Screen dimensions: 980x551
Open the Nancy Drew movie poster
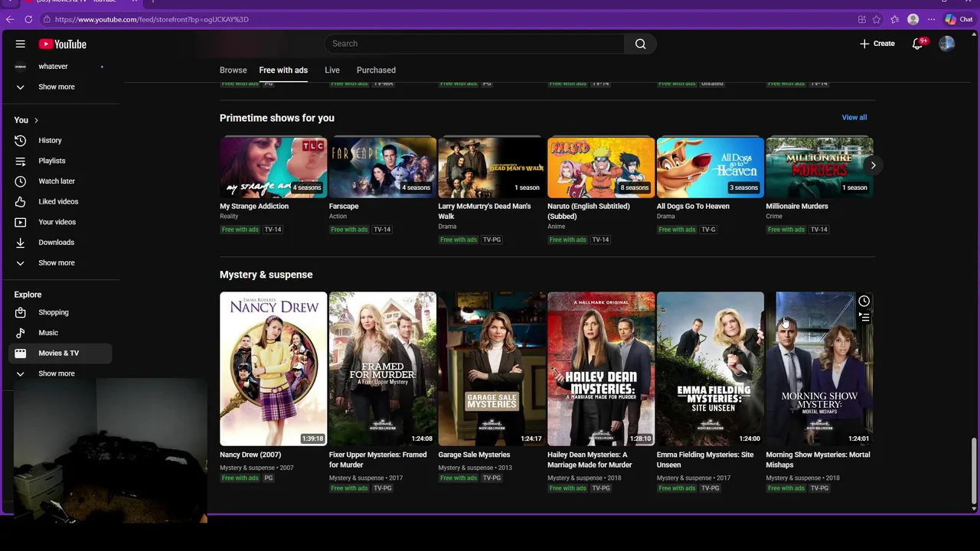(x=273, y=369)
